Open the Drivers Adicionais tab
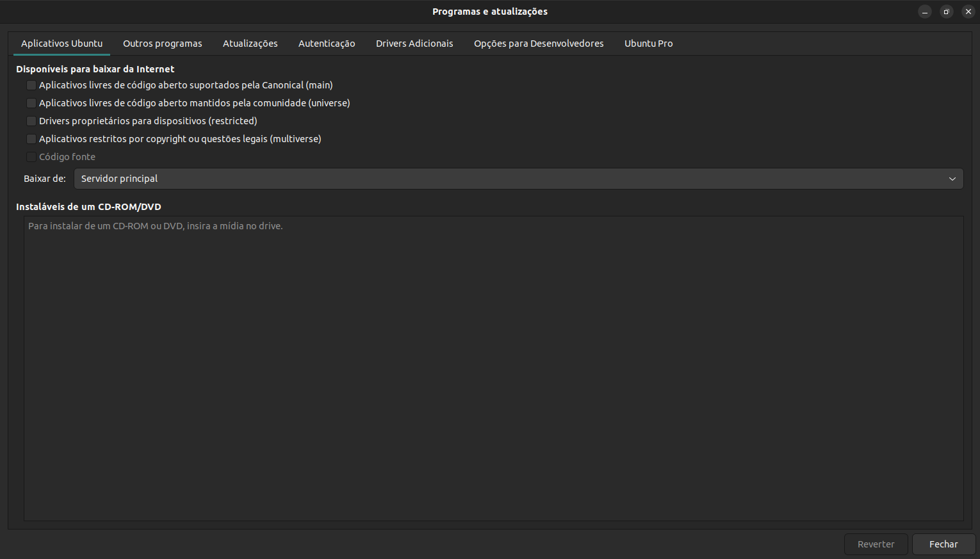This screenshot has width=980, height=559. coord(414,44)
